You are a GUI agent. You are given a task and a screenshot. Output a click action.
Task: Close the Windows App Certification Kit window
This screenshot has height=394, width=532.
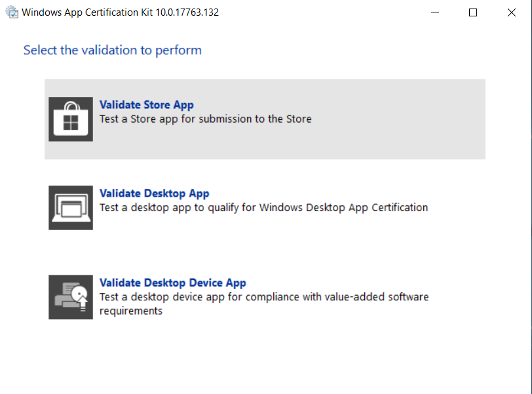tap(511, 12)
